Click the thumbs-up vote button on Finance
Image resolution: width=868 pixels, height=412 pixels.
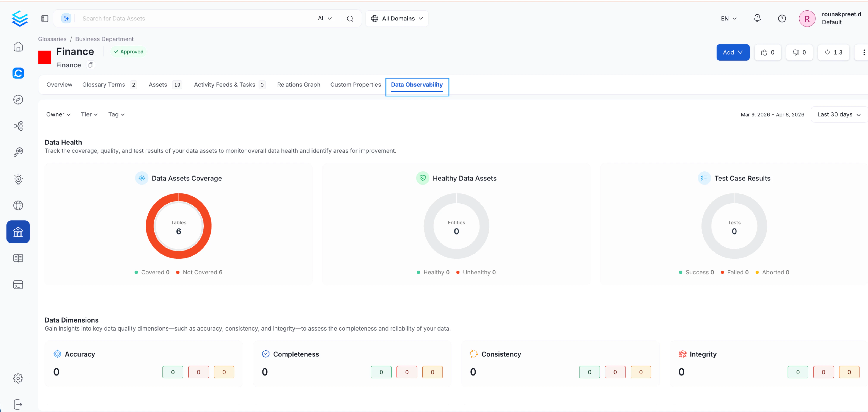click(x=767, y=52)
